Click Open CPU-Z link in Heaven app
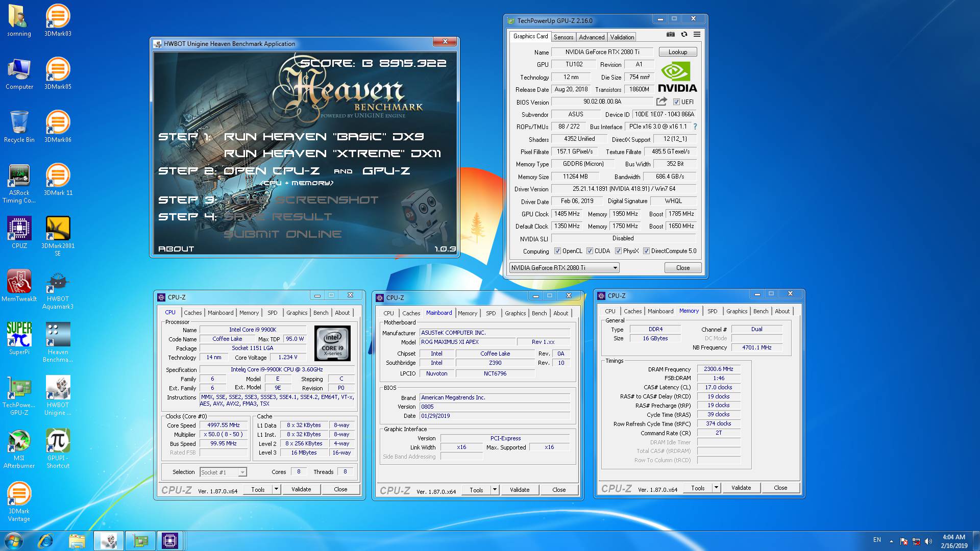The image size is (980, 551). click(x=272, y=171)
